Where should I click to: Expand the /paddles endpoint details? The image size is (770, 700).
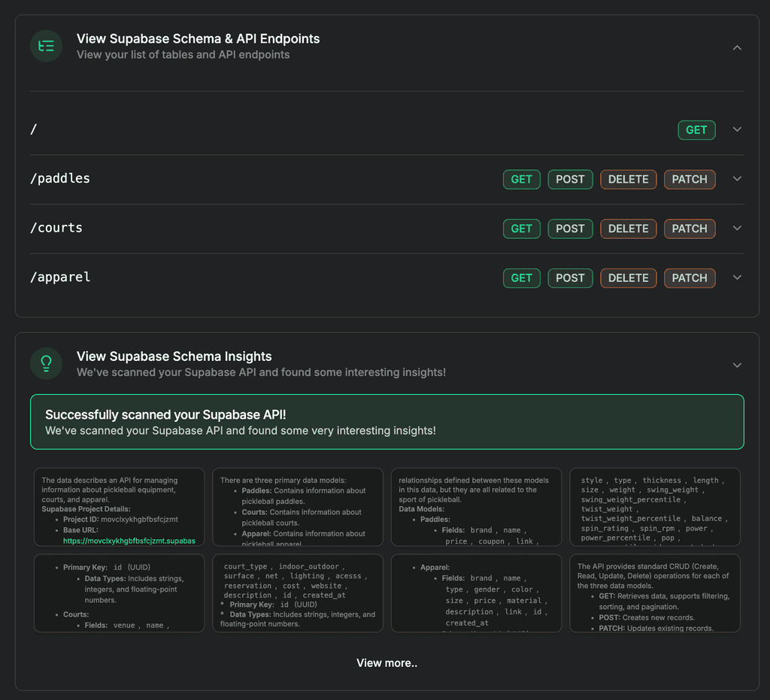(x=737, y=178)
